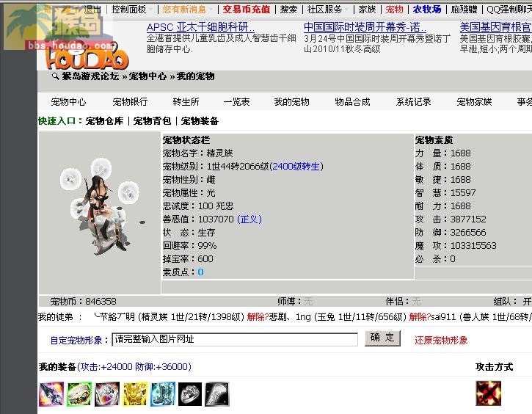Click the blue 素质点 value 0
The width and height of the screenshot is (532, 414).
click(200, 272)
